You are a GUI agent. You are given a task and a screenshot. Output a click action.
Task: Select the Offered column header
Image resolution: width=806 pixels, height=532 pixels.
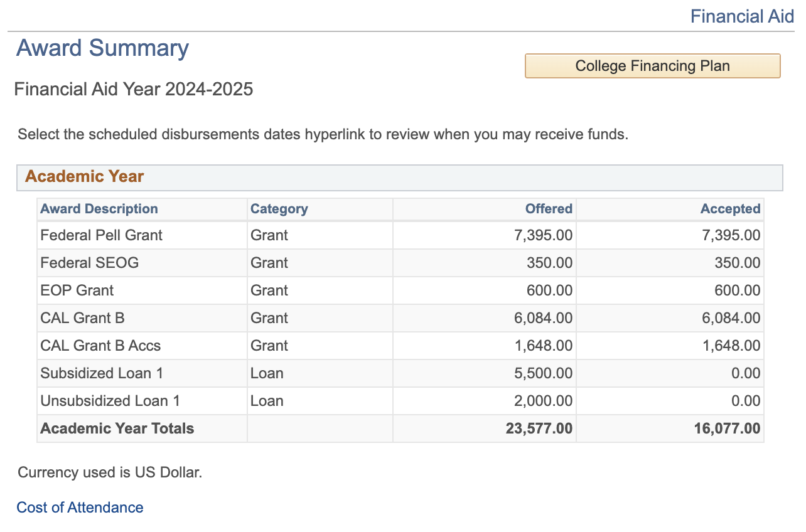pyautogui.click(x=549, y=209)
